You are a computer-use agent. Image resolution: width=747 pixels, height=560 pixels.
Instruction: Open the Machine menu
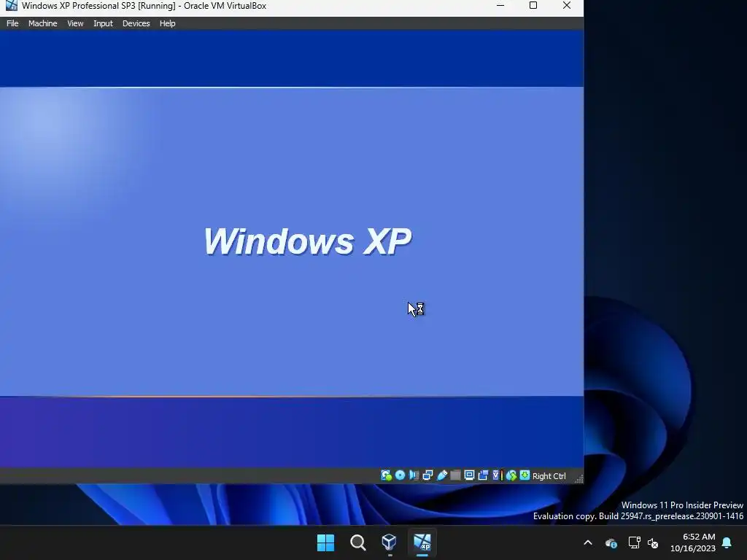coord(42,23)
